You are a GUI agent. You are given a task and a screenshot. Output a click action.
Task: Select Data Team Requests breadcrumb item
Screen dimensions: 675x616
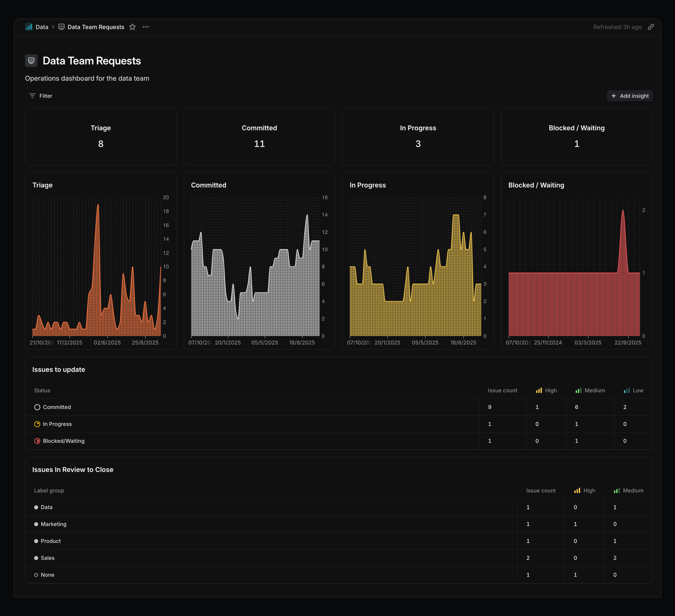[96, 27]
